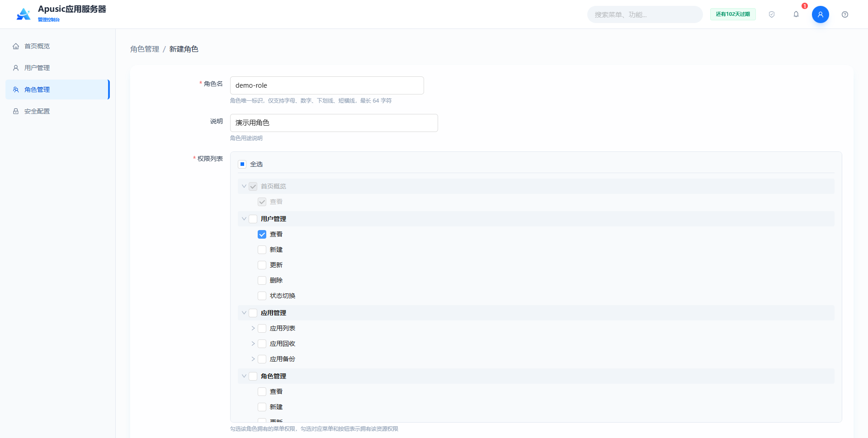Click the role icon beside 角色管理
The image size is (868, 438).
coord(16,89)
